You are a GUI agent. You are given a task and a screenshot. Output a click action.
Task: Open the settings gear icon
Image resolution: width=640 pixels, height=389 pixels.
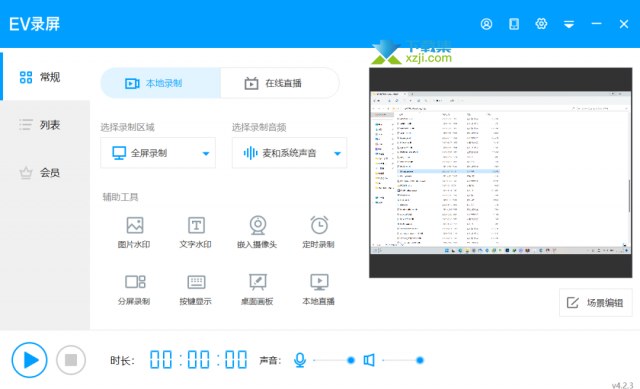(x=541, y=24)
